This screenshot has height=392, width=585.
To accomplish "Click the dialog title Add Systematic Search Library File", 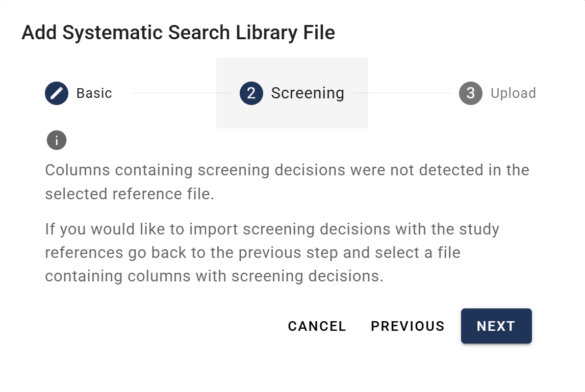I will coord(179,32).
